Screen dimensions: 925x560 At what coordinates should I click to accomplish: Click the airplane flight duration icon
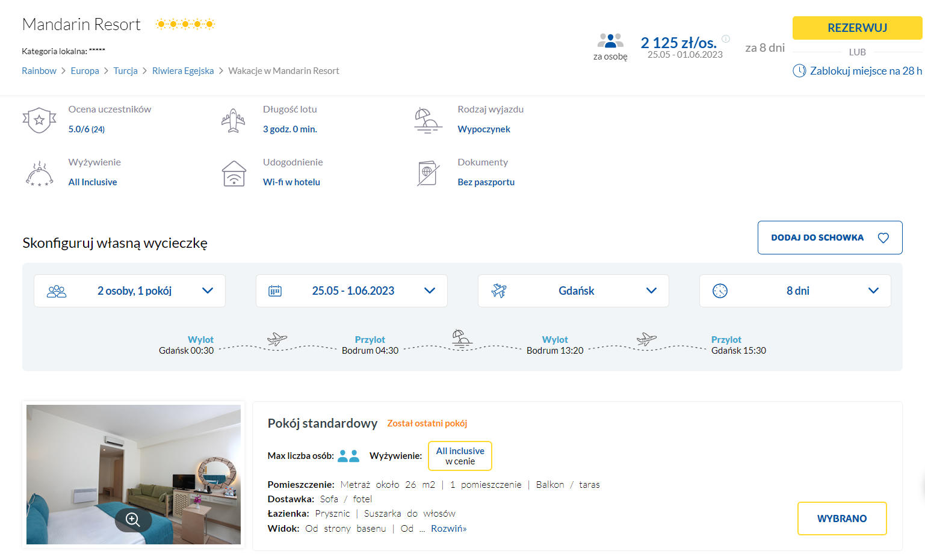[234, 120]
